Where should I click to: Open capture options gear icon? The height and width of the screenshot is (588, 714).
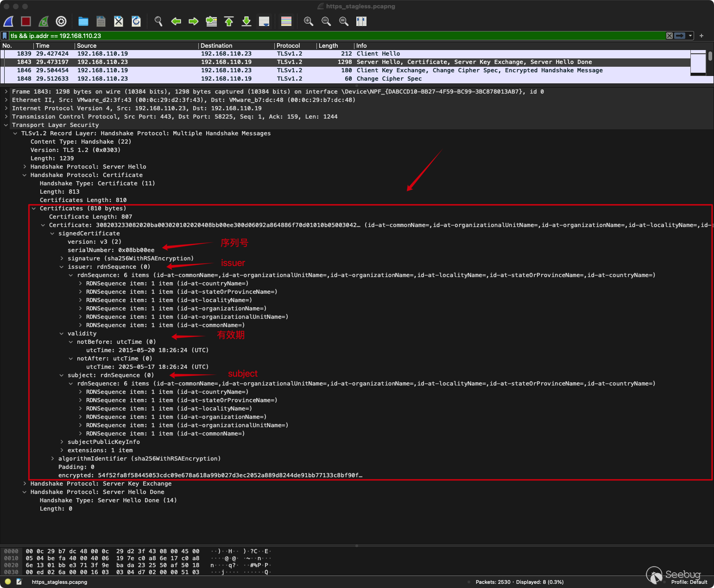pos(61,21)
